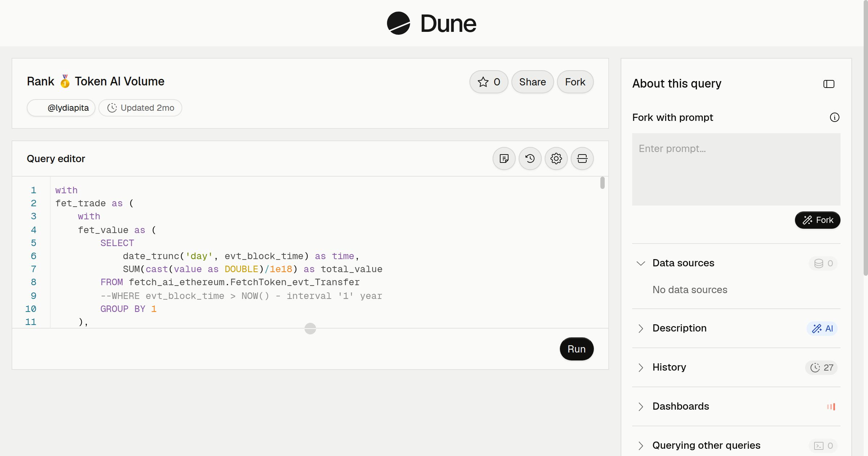
Task: Toggle editor layout icon
Action: [582, 159]
